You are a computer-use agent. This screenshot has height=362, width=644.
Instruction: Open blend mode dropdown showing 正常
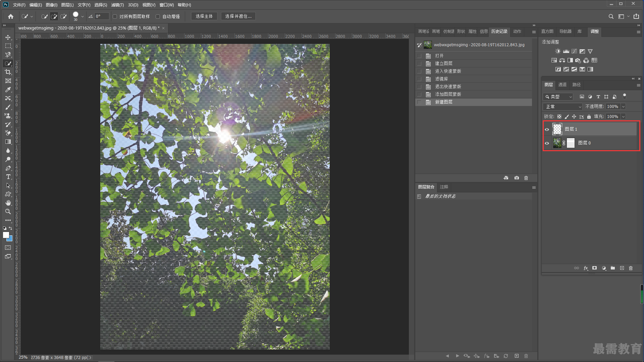tap(563, 107)
